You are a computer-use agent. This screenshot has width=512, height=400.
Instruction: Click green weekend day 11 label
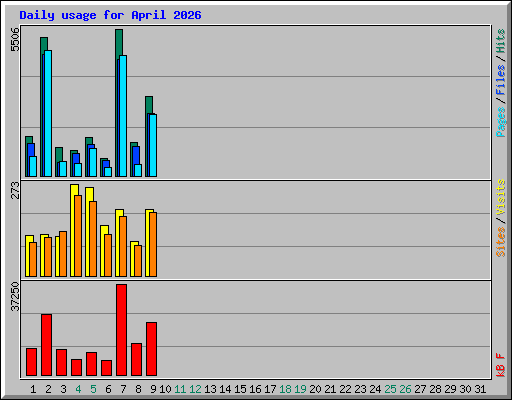180,389
